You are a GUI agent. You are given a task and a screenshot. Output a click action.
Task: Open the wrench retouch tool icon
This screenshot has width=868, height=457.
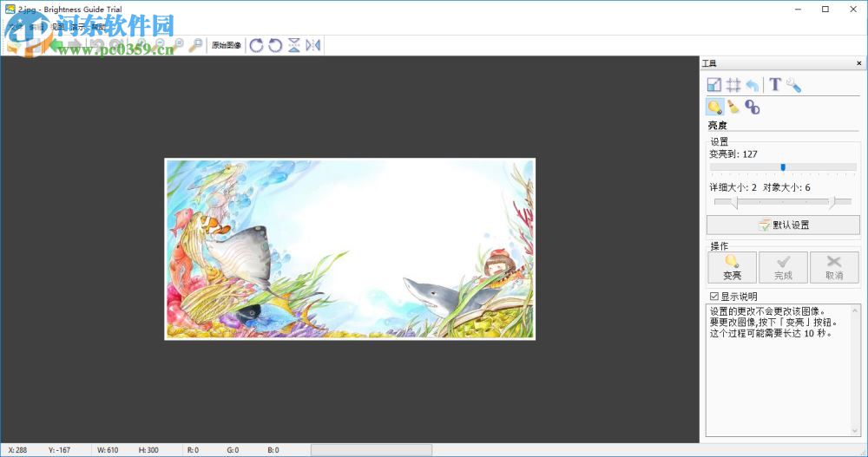point(793,85)
